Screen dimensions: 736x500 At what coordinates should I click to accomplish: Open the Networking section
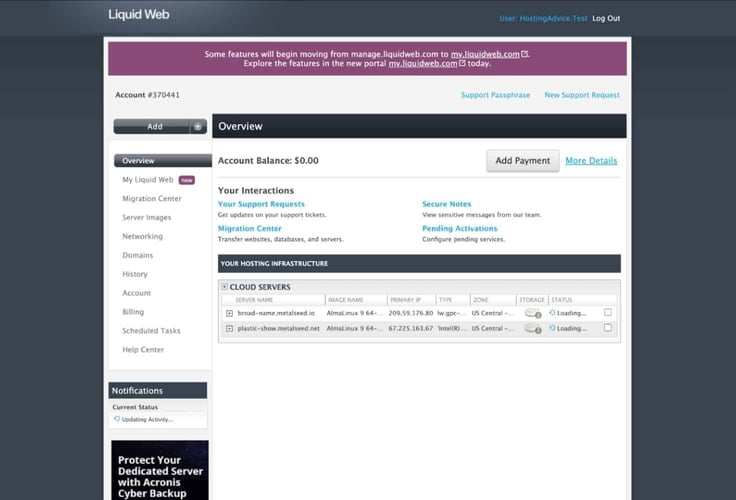pyautogui.click(x=142, y=236)
